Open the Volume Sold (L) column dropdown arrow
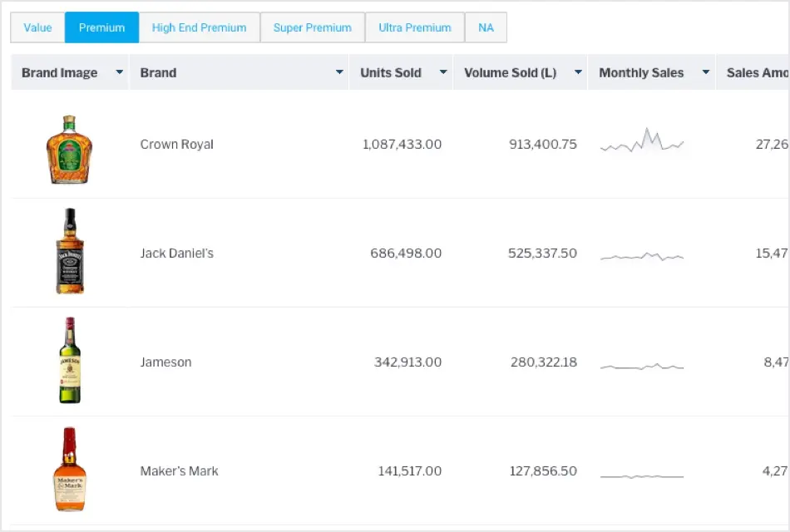This screenshot has width=790, height=532. pos(578,73)
